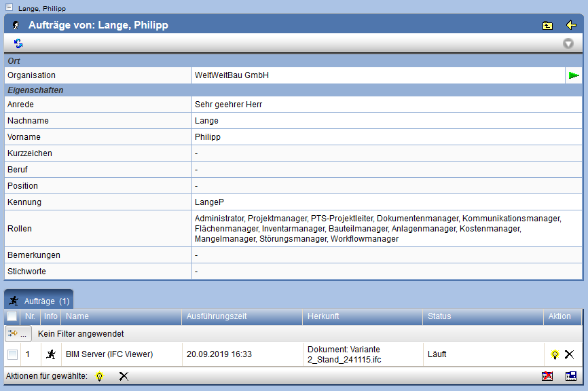
Task: Click the red table export icon at the bottom right
Action: click(547, 376)
